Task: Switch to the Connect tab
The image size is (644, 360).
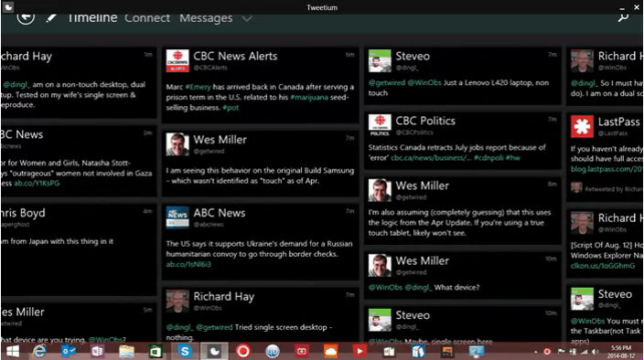Action: coord(147,17)
